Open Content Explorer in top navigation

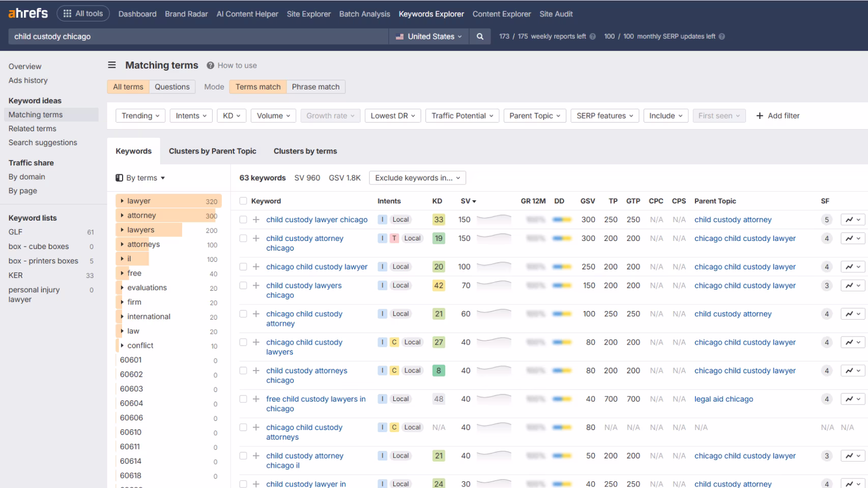pos(502,14)
